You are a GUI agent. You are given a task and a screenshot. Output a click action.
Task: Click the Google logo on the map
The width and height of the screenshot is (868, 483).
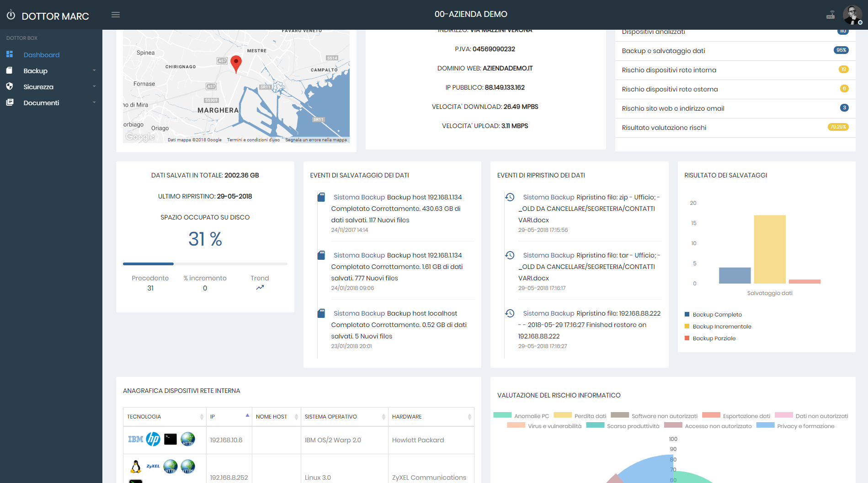point(140,137)
